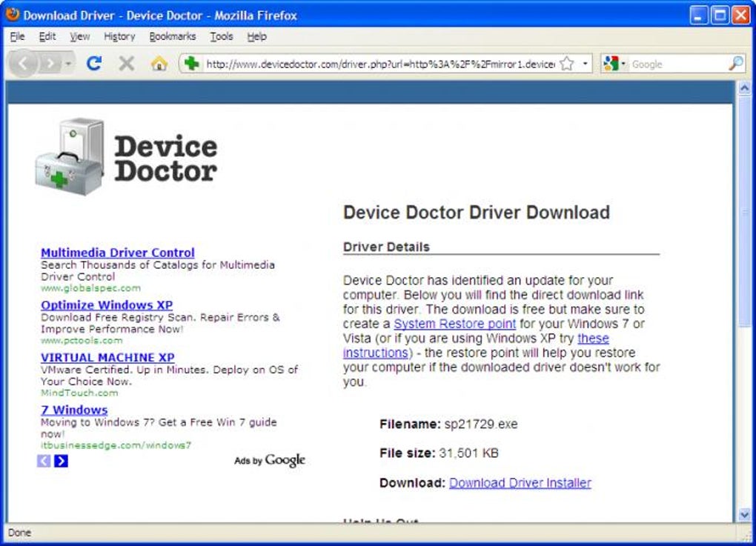Maximize the Firefox window
756x546 pixels.
click(x=720, y=15)
